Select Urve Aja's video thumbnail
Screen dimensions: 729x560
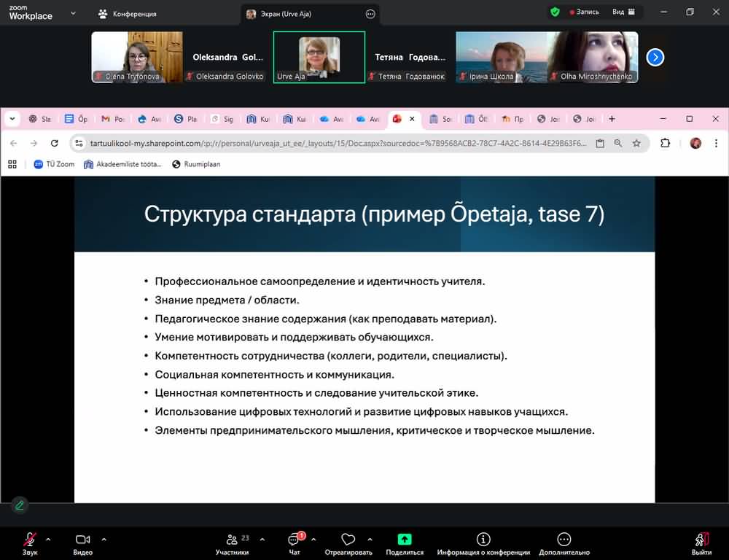319,57
